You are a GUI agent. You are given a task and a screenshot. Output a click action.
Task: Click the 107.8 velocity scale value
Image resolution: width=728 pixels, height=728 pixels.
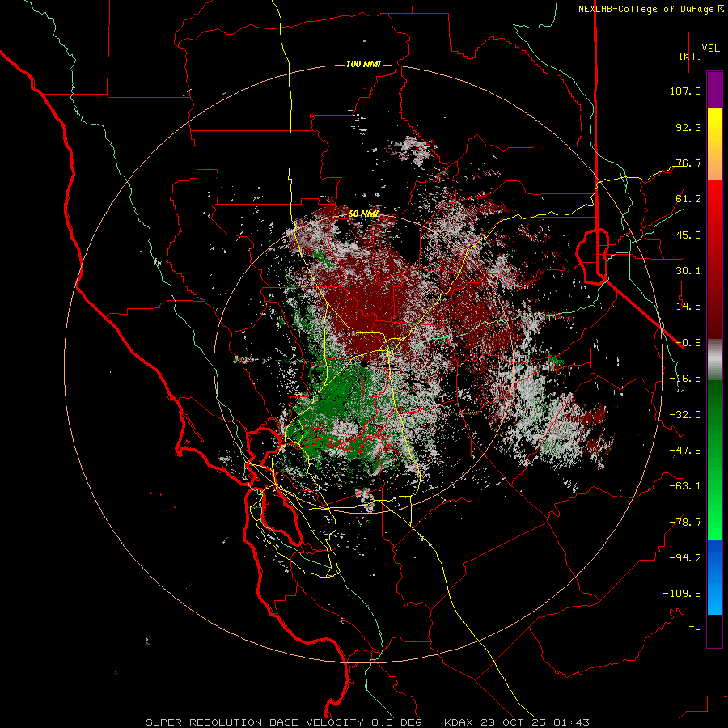point(685,91)
